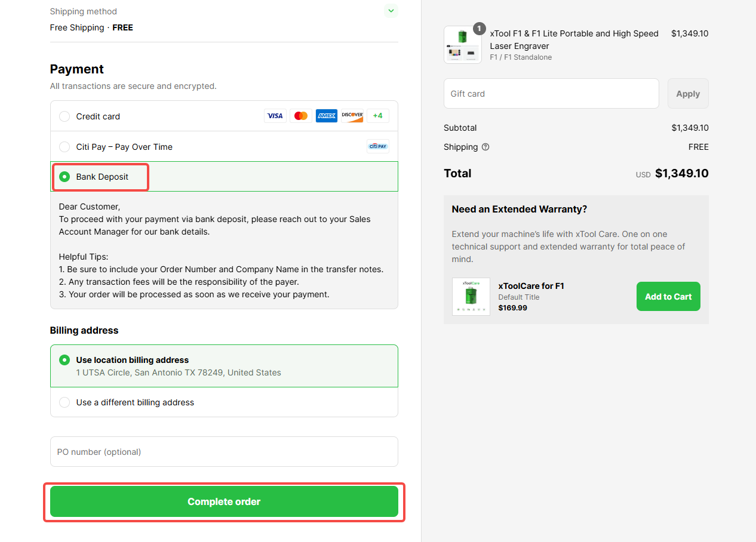Show the +4 more card types

point(378,116)
